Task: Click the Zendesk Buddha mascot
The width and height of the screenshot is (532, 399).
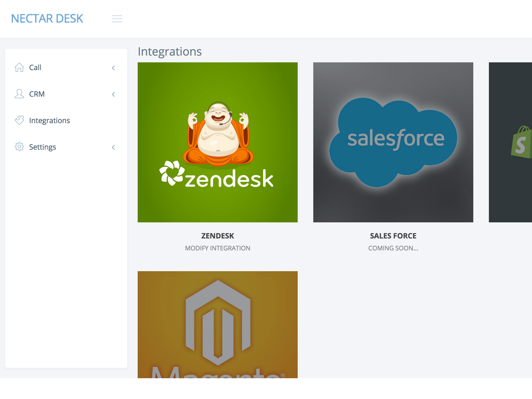Action: [x=218, y=133]
